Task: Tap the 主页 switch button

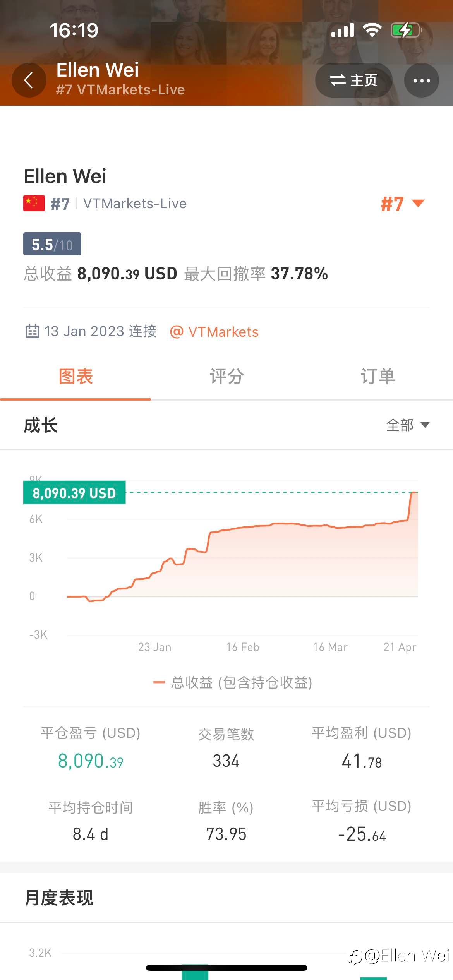Action: [353, 80]
